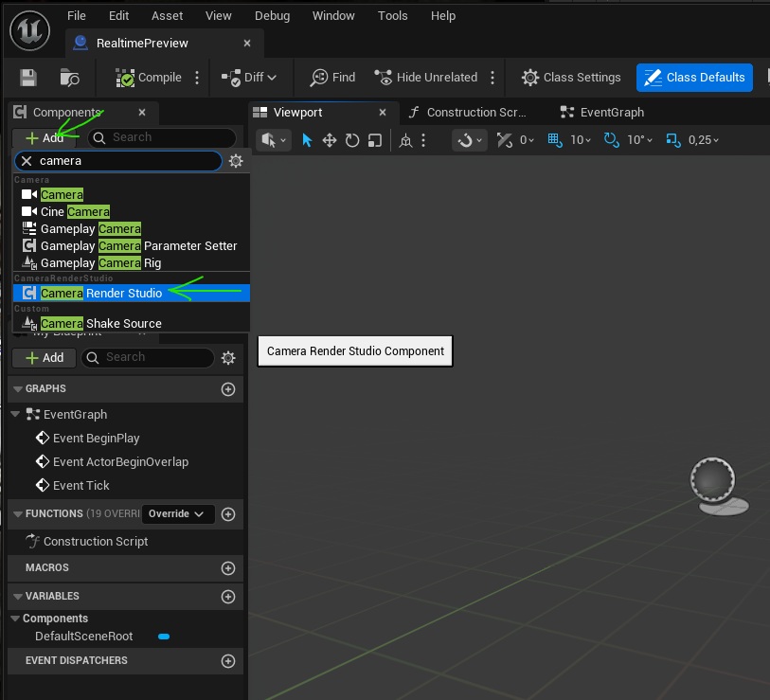770x700 pixels.
Task: Close the Viewport tab
Action: (383, 113)
